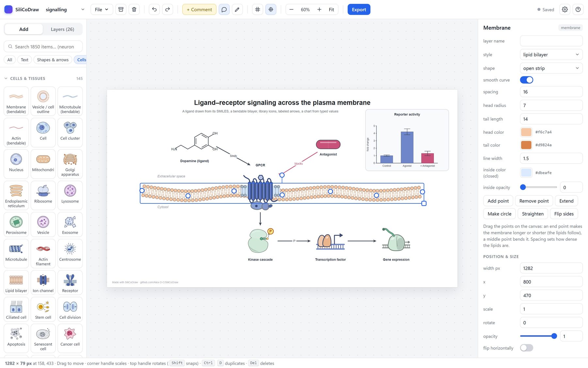The width and height of the screenshot is (588, 368).
Task: Click the Straighten button
Action: 532,214
